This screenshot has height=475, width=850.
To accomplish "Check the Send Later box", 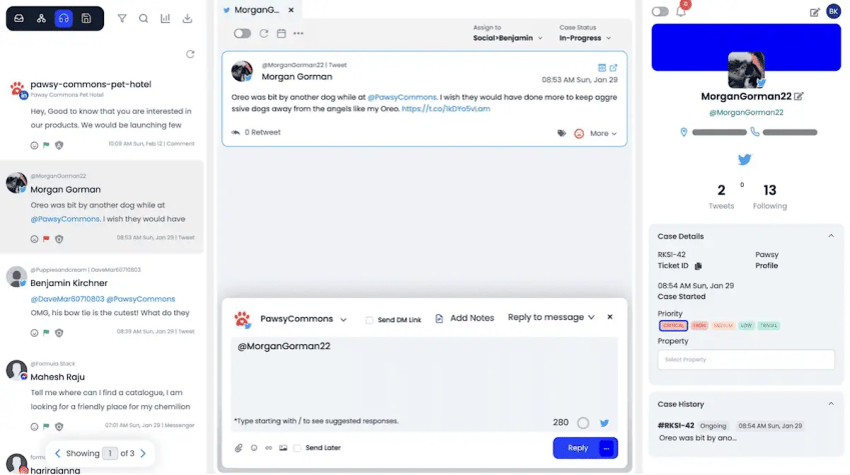I will pyautogui.click(x=297, y=448).
